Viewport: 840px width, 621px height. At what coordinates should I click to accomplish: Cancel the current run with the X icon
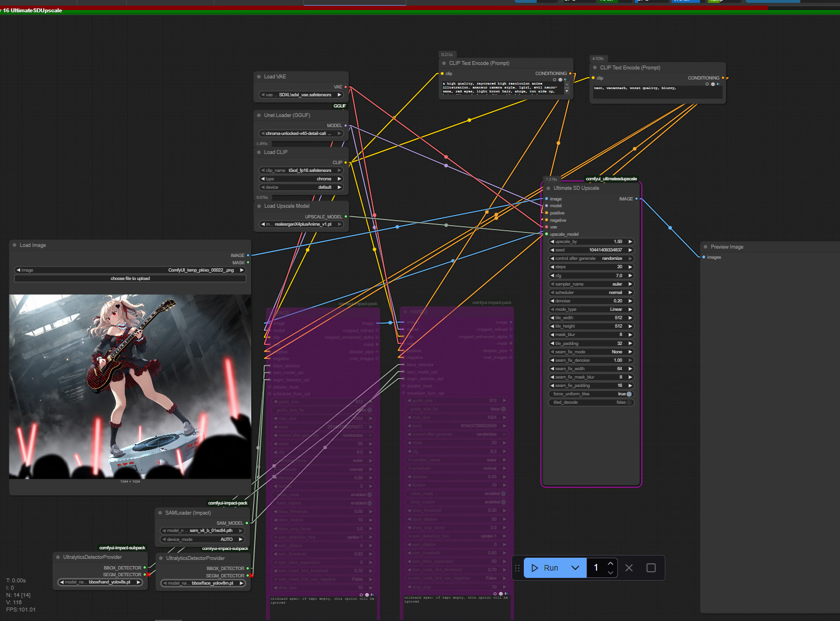coord(629,568)
